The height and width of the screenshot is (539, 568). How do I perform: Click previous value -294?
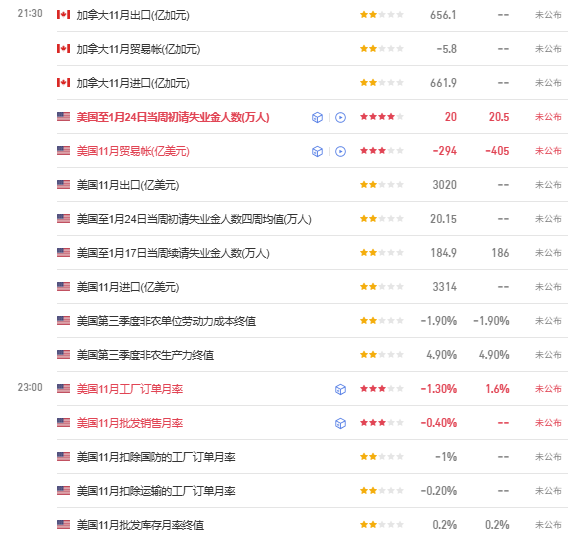445,151
